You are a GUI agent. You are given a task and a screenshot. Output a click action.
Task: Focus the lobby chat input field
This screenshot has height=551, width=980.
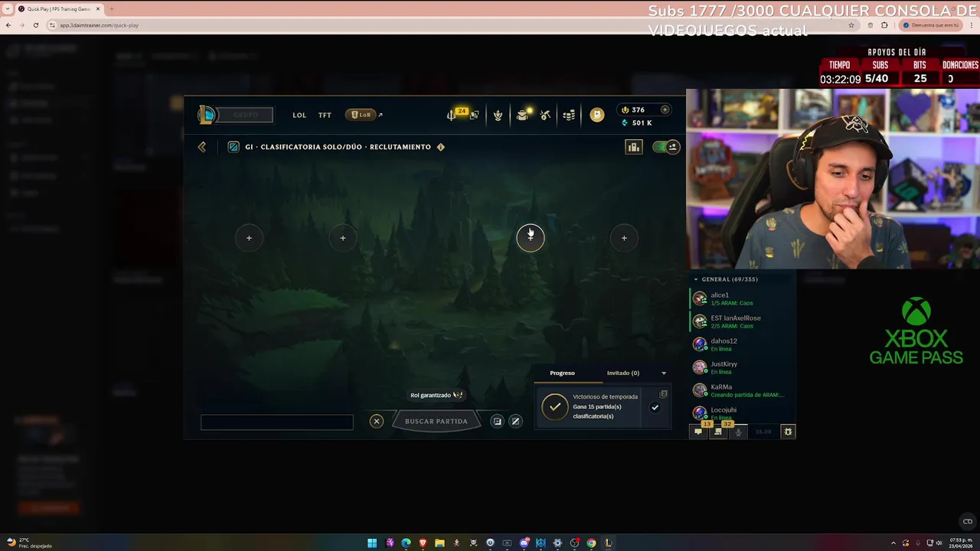coord(277,422)
